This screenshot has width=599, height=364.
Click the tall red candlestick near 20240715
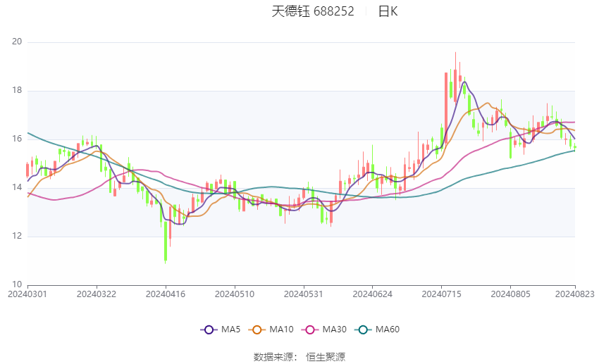click(x=446, y=108)
